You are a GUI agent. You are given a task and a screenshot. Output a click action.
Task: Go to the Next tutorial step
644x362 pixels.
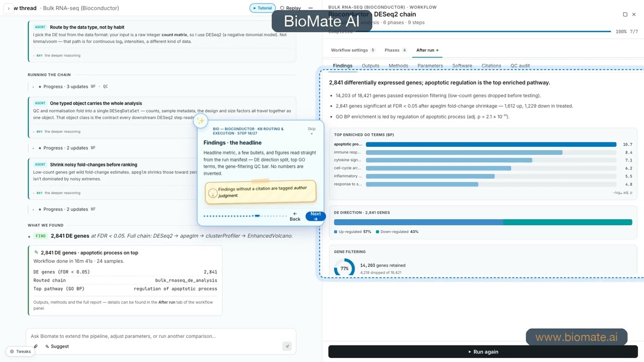315,216
